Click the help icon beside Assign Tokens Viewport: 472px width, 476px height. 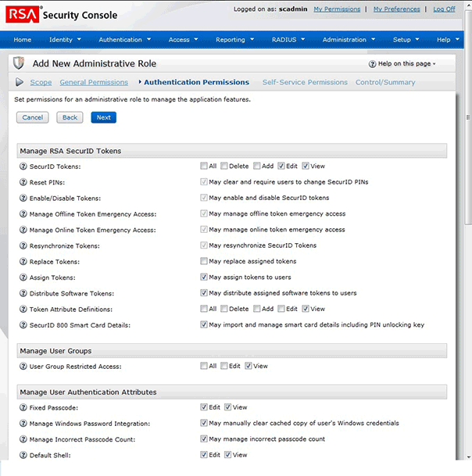coord(23,277)
